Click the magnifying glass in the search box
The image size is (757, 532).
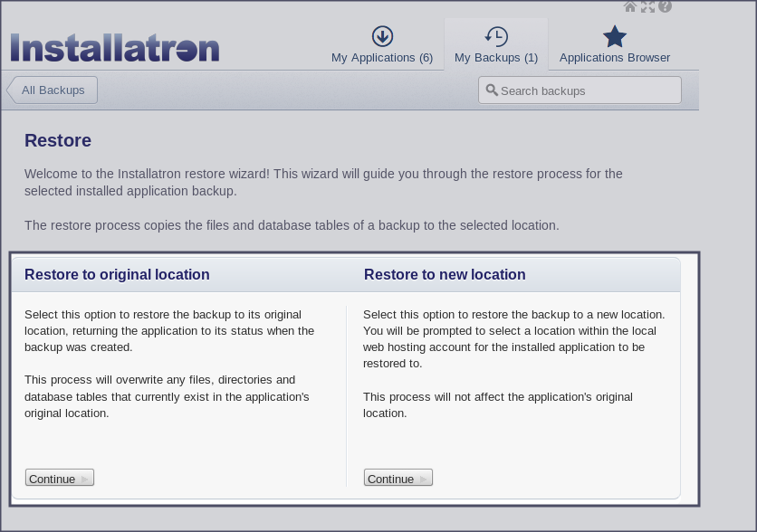[x=492, y=90]
